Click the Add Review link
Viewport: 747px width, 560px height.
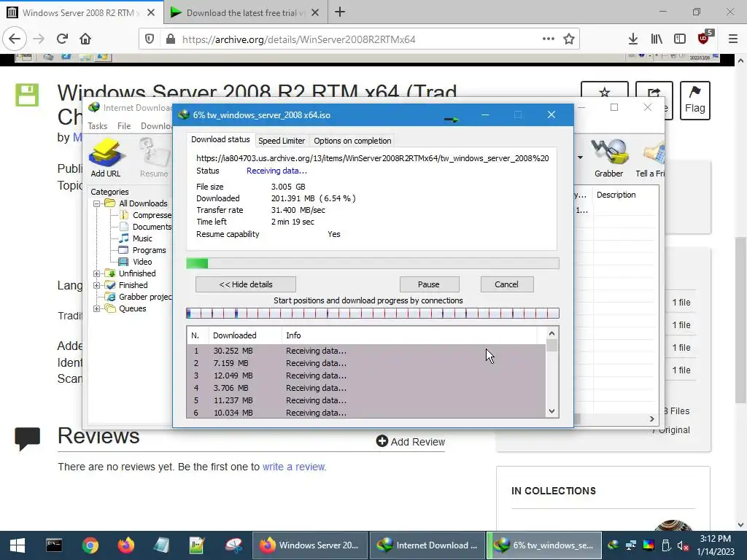click(418, 442)
